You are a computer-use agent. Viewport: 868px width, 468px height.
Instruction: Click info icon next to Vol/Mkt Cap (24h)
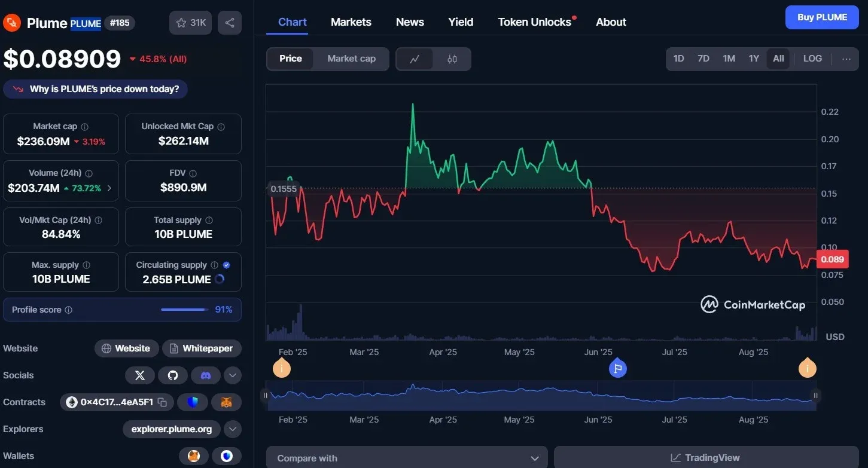point(99,220)
